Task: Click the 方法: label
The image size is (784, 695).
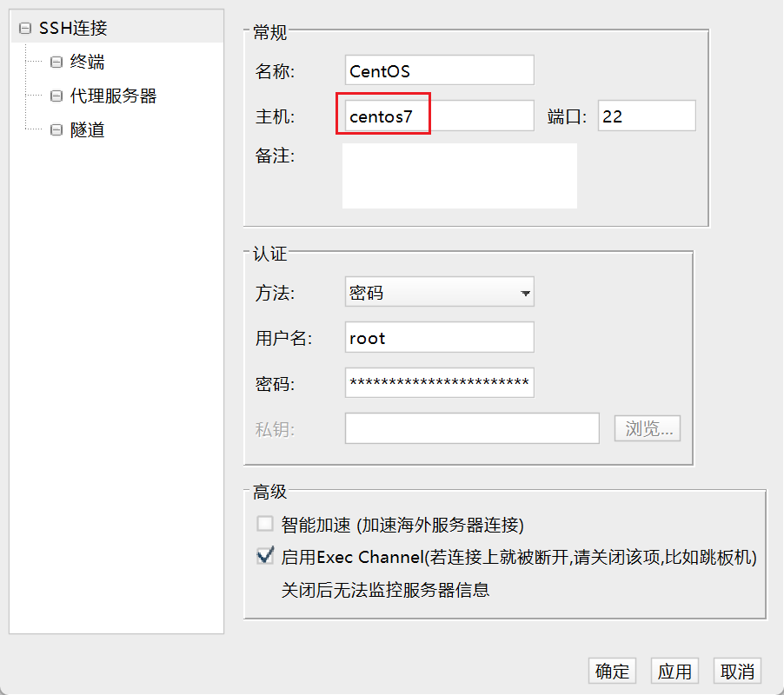Action: [x=275, y=293]
